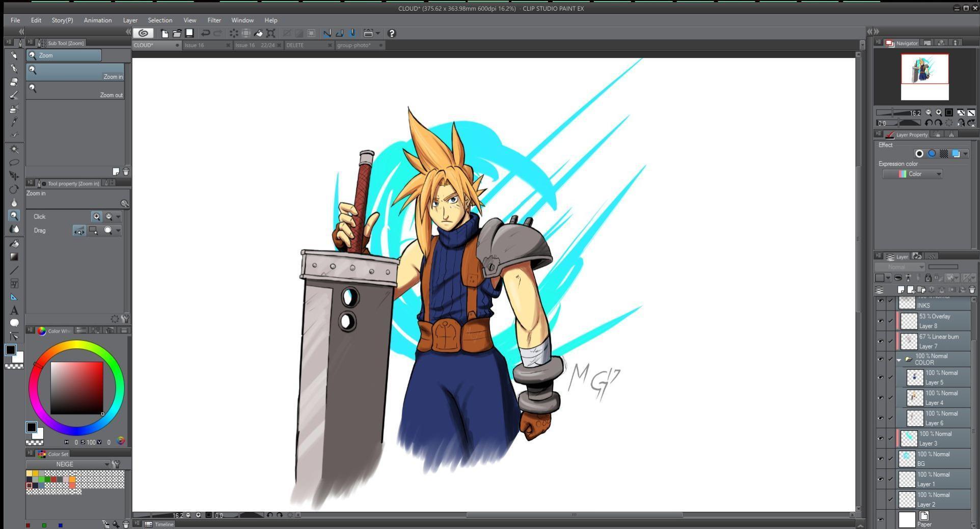
Task: Toggle visibility of Layer 8
Action: coord(880,321)
